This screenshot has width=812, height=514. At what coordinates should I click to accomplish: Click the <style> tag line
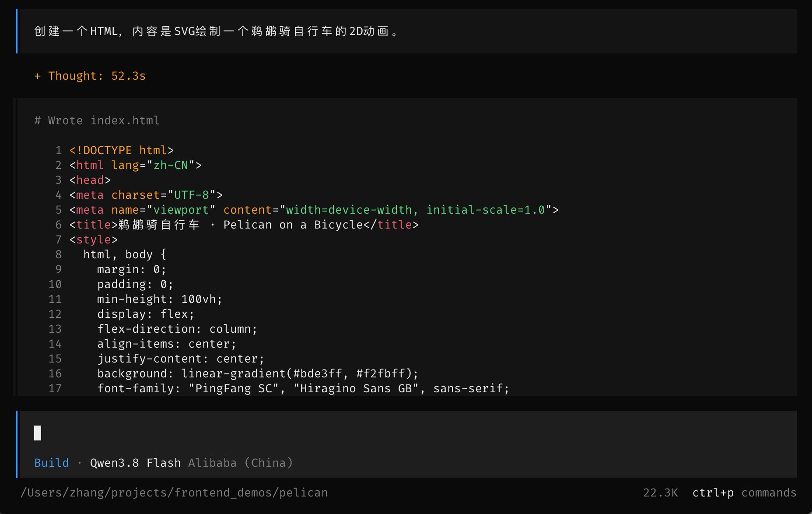click(94, 239)
